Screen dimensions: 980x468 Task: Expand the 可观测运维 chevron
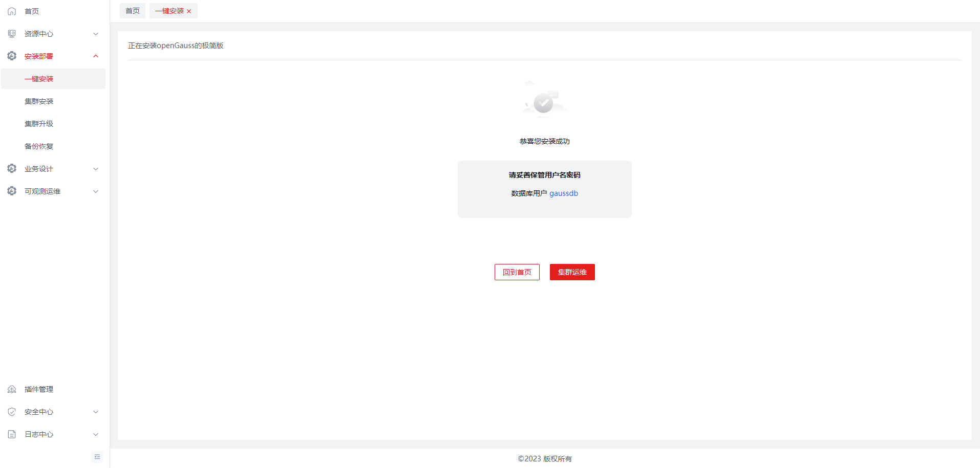pyautogui.click(x=96, y=191)
